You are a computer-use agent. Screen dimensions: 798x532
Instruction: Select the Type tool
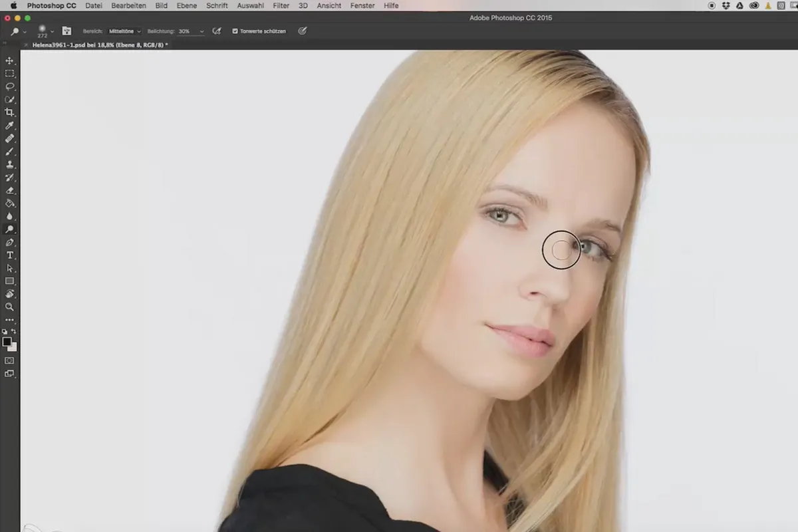tap(10, 255)
